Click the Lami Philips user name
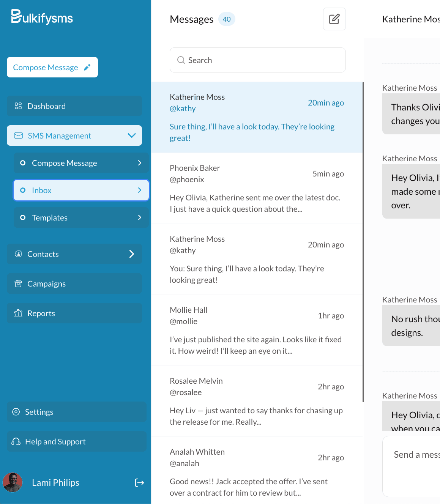 [x=56, y=482]
